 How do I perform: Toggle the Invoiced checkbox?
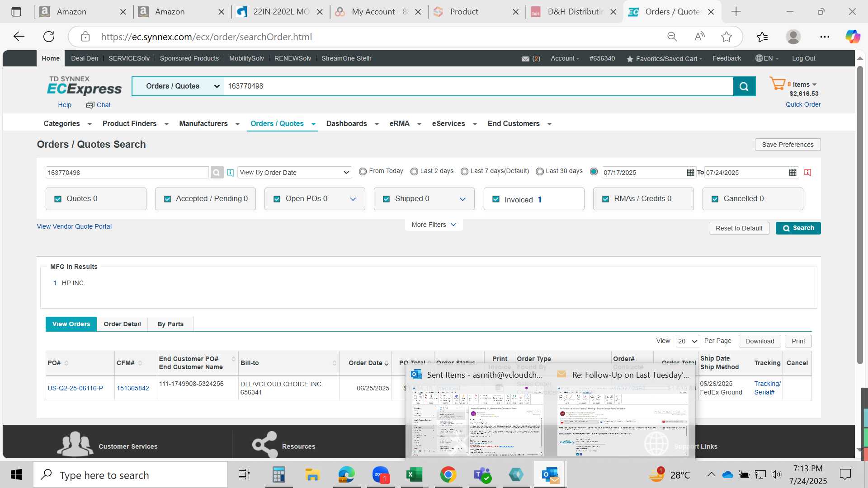click(496, 199)
